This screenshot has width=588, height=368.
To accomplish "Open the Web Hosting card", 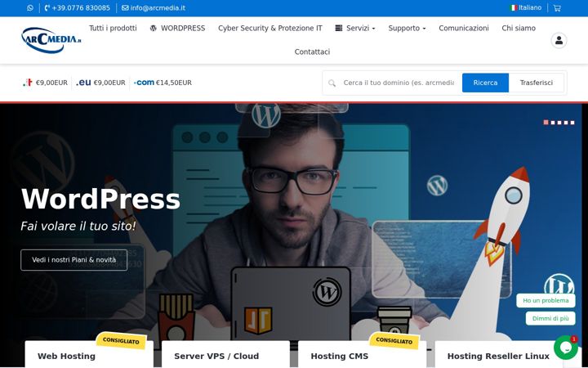I will 89,354.
